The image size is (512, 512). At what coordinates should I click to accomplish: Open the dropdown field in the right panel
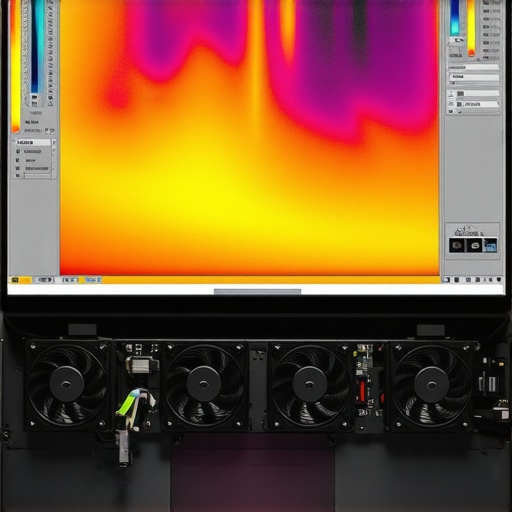(477, 104)
